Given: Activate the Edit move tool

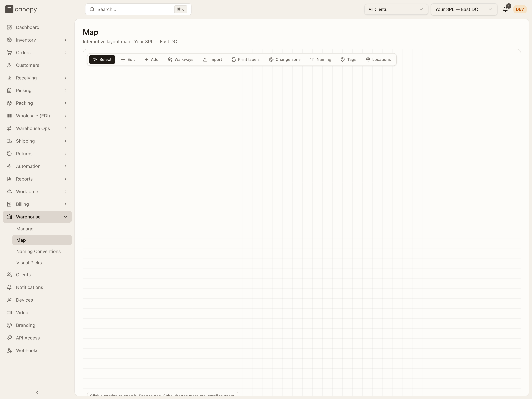Looking at the screenshot, I should 128,59.
